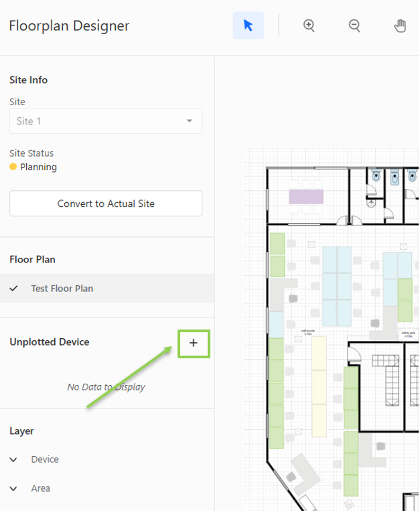Viewport: 420px width, 511px height.
Task: Click the leftmost toilet icon on floor plan
Action: coord(376,177)
